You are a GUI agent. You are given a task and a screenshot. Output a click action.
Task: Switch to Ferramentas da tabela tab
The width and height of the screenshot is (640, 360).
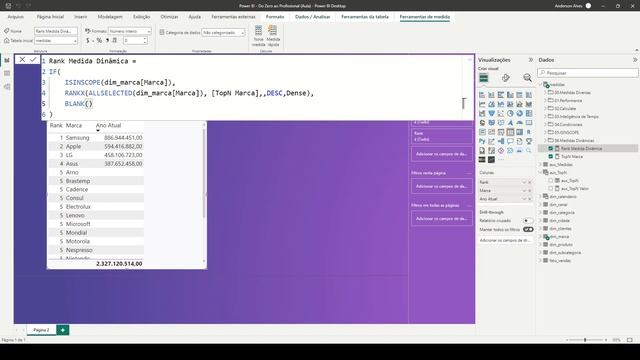pyautogui.click(x=365, y=17)
